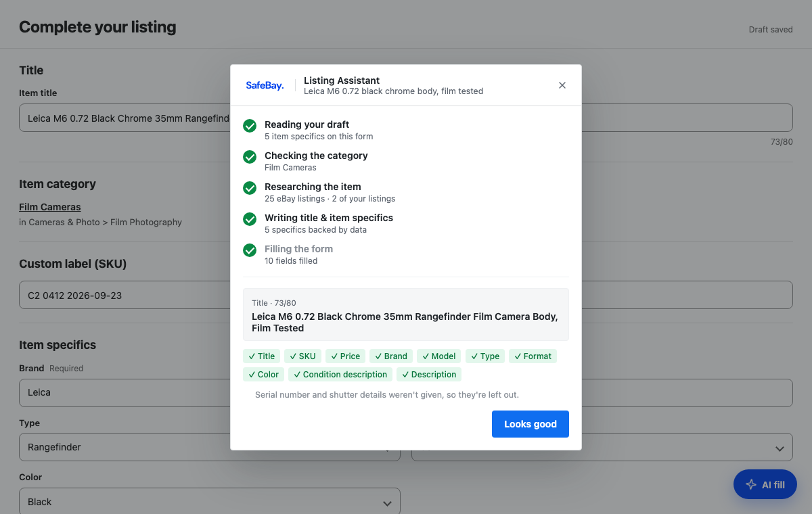The image size is (812, 514).
Task: Click the AI fill button
Action: [765, 484]
